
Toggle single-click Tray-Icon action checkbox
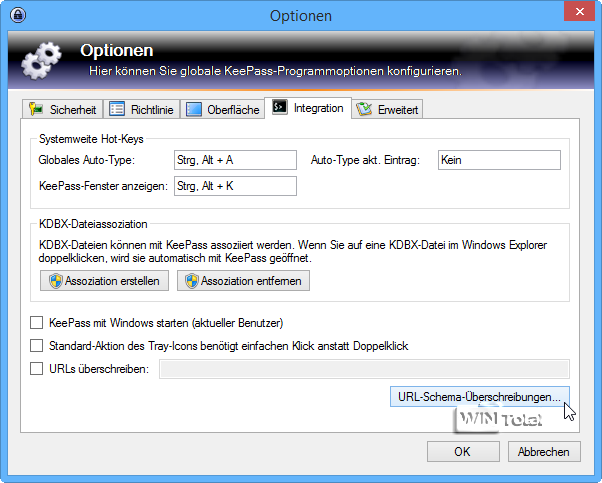(x=36, y=346)
